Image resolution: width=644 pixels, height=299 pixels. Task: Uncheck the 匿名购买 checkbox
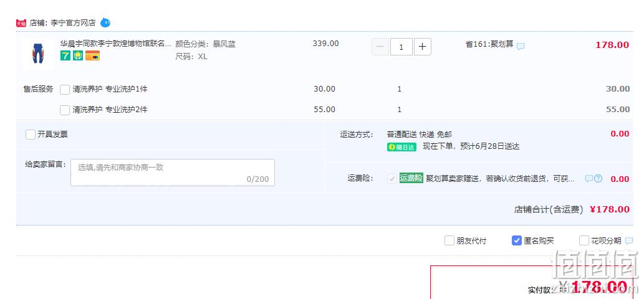pyautogui.click(x=517, y=241)
